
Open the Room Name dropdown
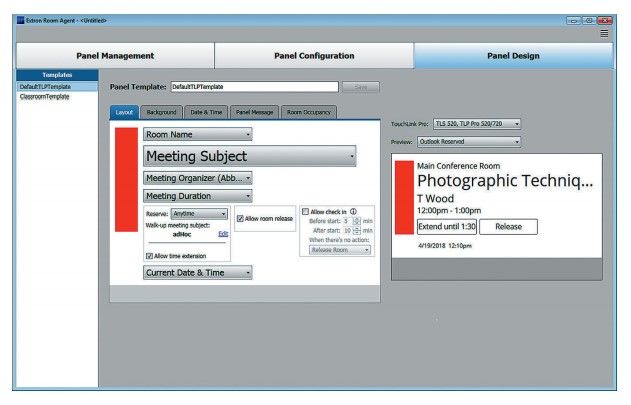(x=198, y=134)
